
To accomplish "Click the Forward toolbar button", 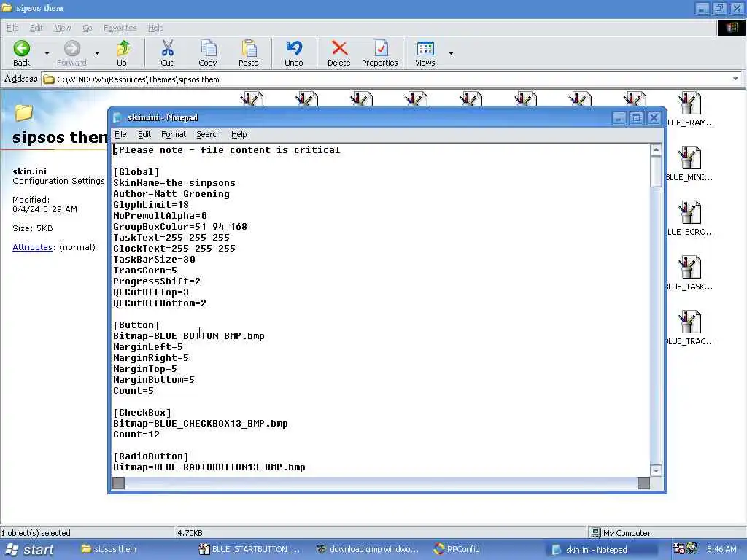I will click(71, 52).
